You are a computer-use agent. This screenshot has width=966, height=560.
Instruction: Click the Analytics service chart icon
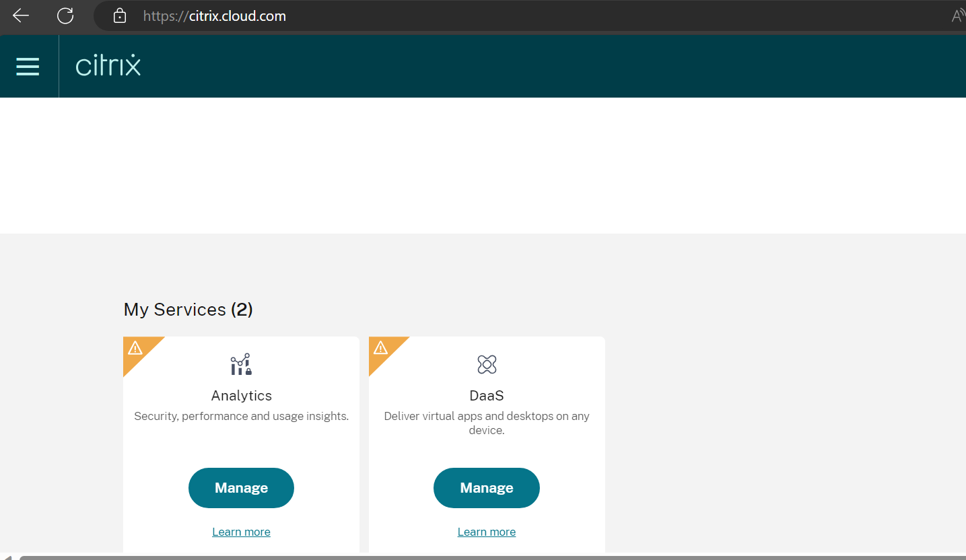click(241, 364)
